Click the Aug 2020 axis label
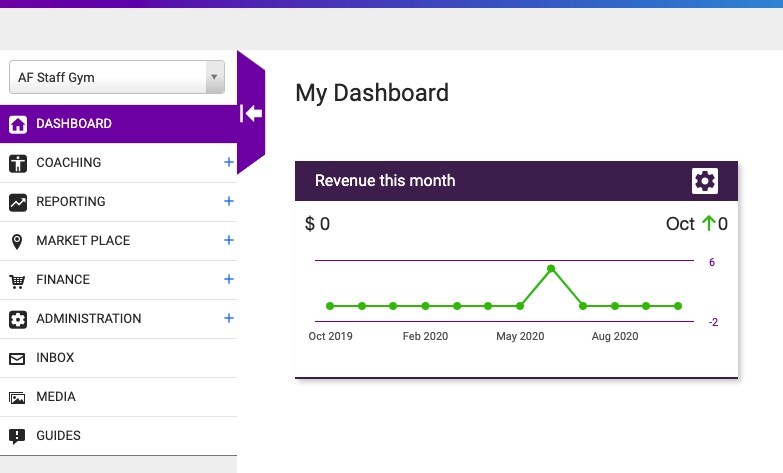Viewport: 783px width, 473px height. click(x=615, y=336)
